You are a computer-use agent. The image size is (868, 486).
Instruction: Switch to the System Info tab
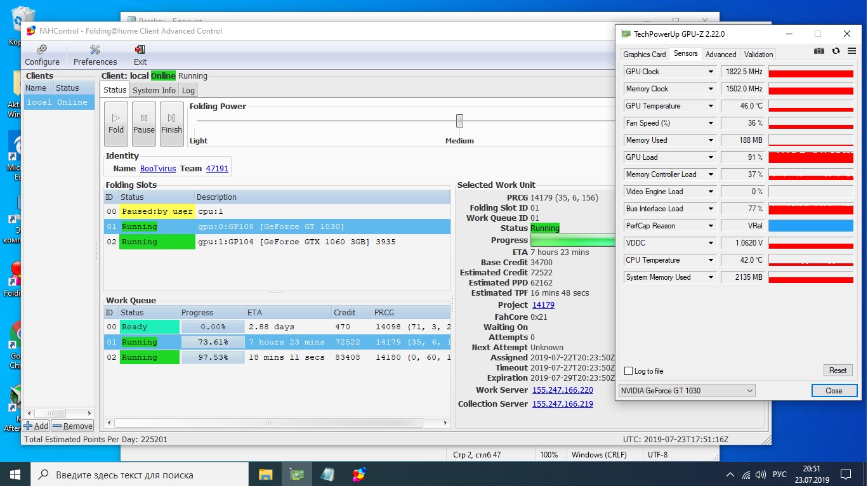coord(154,90)
